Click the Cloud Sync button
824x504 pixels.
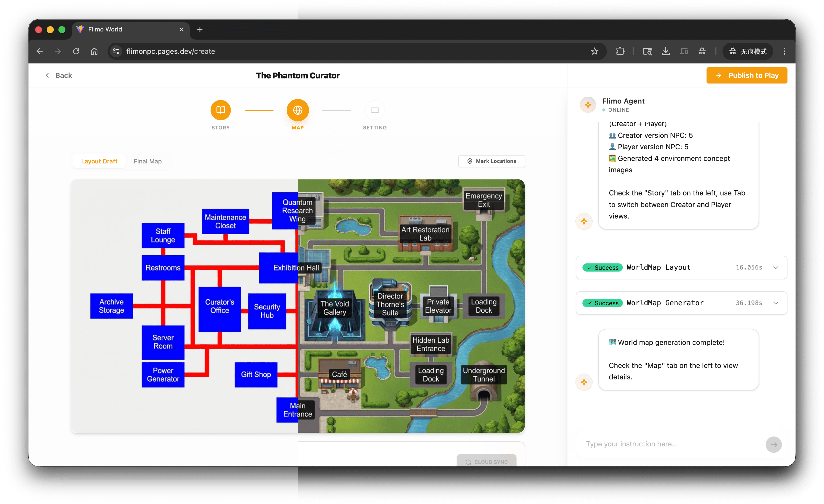(486, 462)
